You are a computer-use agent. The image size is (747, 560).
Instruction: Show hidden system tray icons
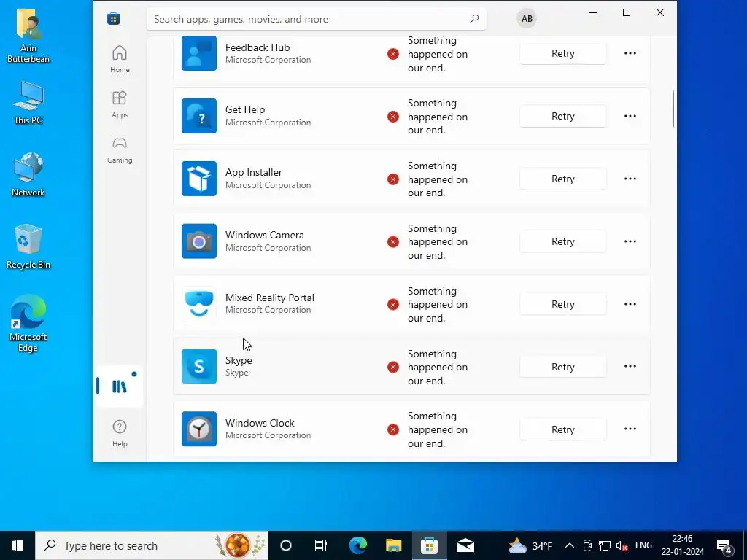click(x=569, y=545)
